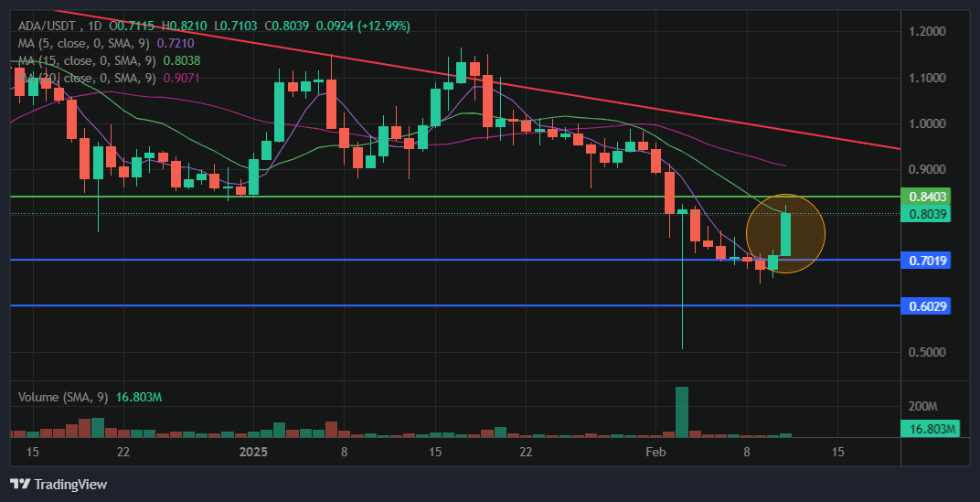Click the 16.803M volume axis label

pyautogui.click(x=932, y=429)
